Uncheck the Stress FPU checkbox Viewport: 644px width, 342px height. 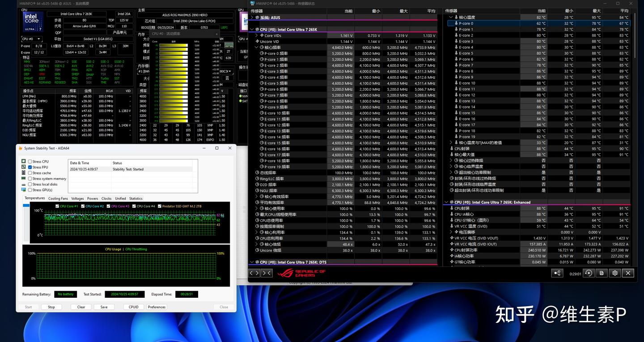(30, 167)
